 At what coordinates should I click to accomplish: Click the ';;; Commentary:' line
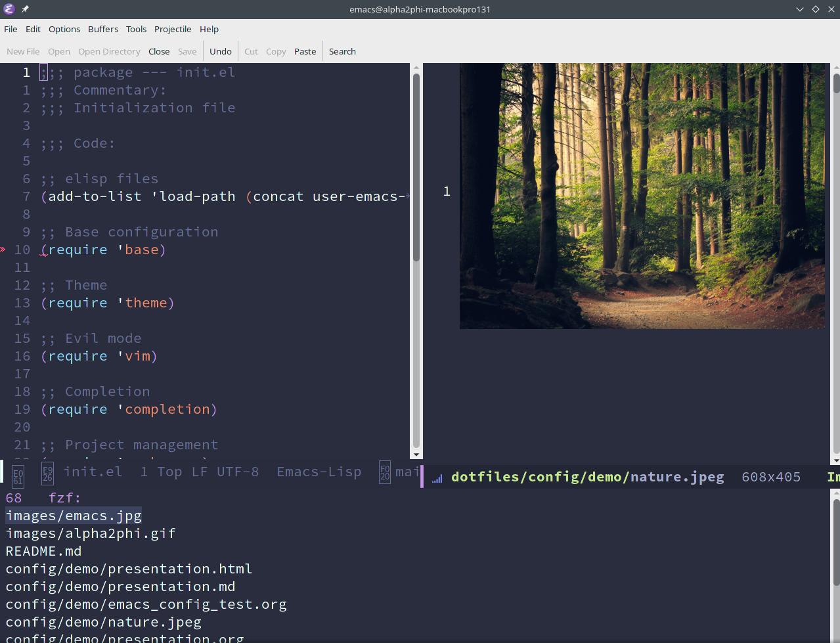tap(103, 90)
